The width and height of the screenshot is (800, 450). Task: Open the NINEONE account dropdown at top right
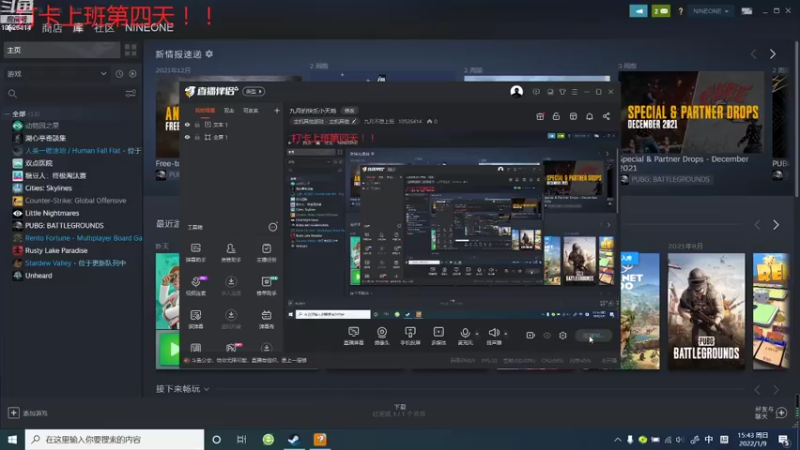710,11
